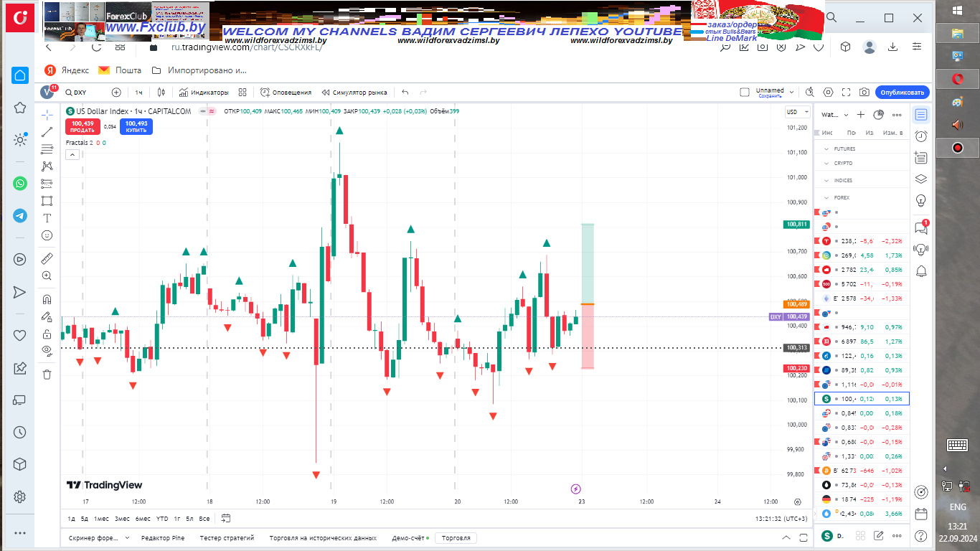Viewport: 980px width, 551px height.
Task: Open the quick search lightning icon
Action: pos(810,93)
